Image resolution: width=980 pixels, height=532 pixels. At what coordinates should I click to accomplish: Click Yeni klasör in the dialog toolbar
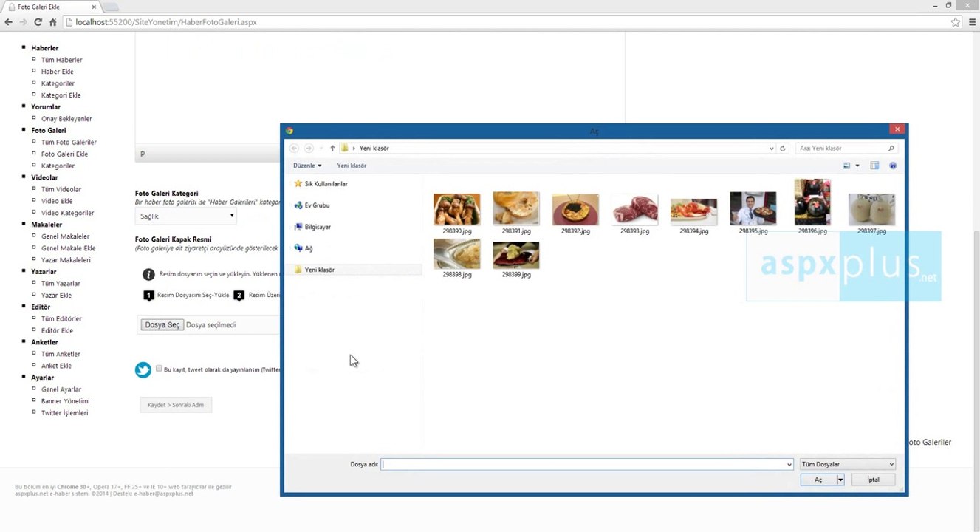click(352, 166)
